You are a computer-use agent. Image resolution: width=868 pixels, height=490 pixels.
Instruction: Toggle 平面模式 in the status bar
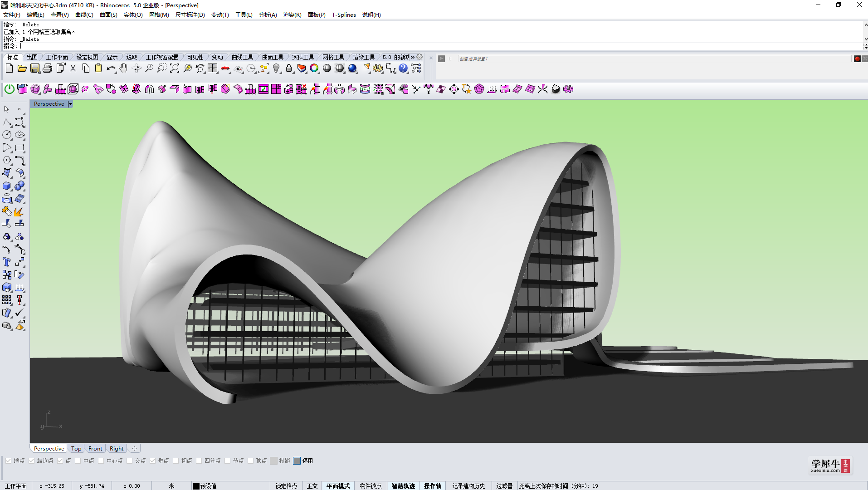pyautogui.click(x=338, y=486)
